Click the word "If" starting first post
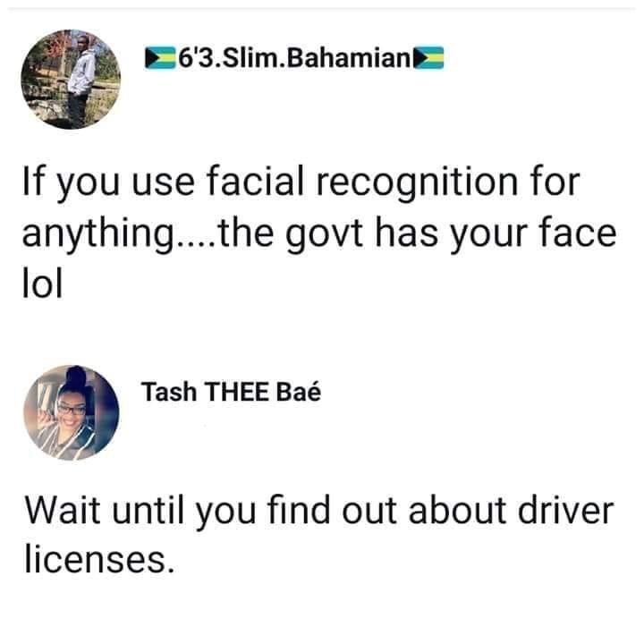The image size is (644, 644). [32, 181]
